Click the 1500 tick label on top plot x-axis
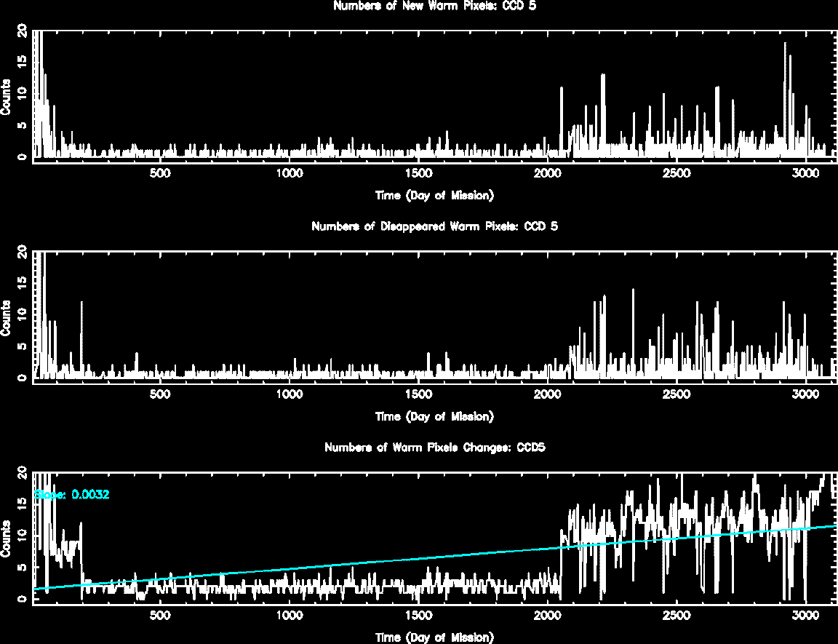This screenshot has height=644, width=838. [x=418, y=173]
